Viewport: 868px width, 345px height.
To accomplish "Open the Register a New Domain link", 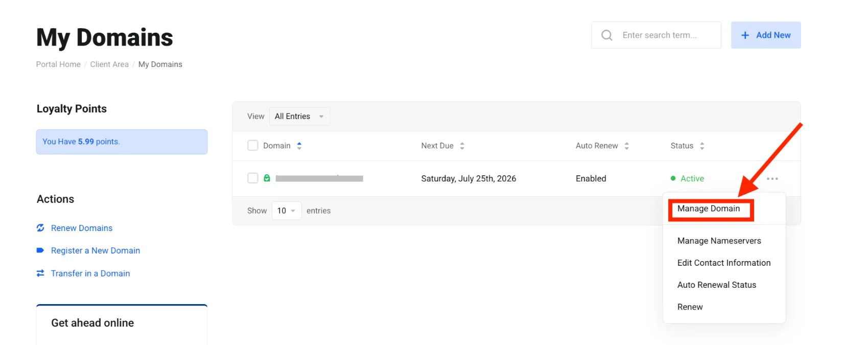I will pos(96,250).
